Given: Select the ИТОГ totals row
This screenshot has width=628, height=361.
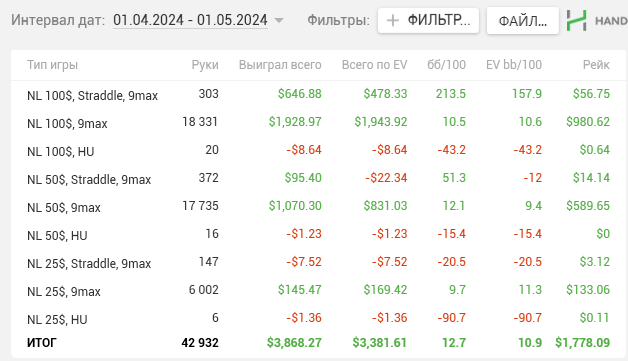Looking at the screenshot, I should pyautogui.click(x=318, y=343).
